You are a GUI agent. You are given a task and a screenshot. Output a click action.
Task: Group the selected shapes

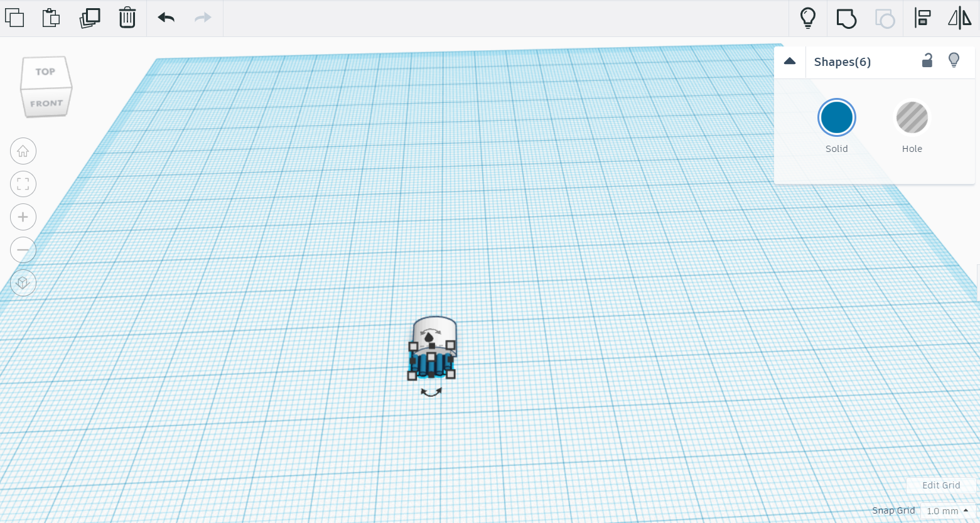coord(846,18)
